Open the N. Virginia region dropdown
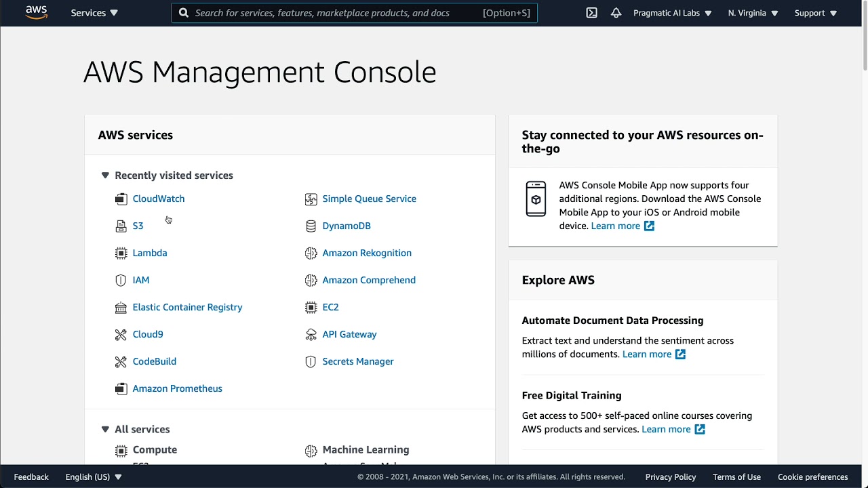 pos(753,13)
